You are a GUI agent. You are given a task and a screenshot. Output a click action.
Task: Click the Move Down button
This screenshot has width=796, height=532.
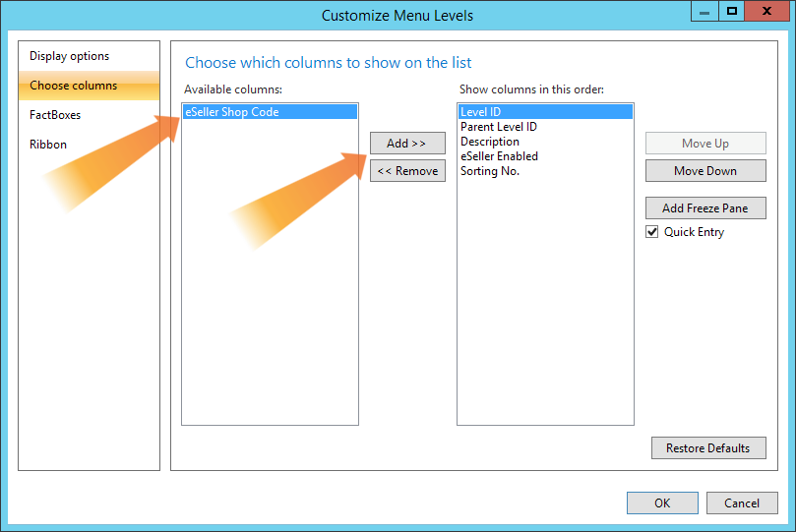pyautogui.click(x=705, y=171)
